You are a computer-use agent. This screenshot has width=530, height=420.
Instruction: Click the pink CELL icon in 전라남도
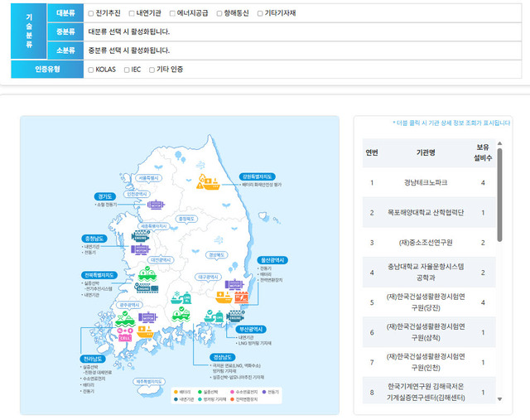(126, 335)
